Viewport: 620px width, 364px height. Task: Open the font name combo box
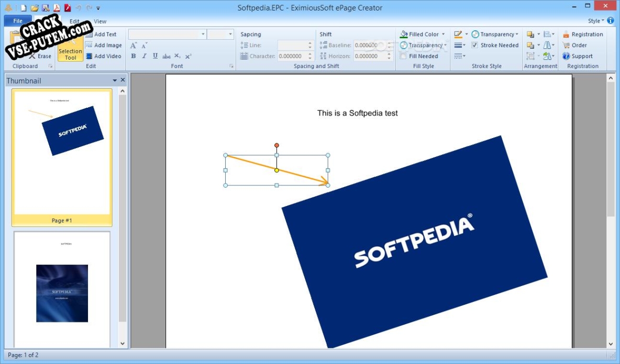(x=167, y=35)
